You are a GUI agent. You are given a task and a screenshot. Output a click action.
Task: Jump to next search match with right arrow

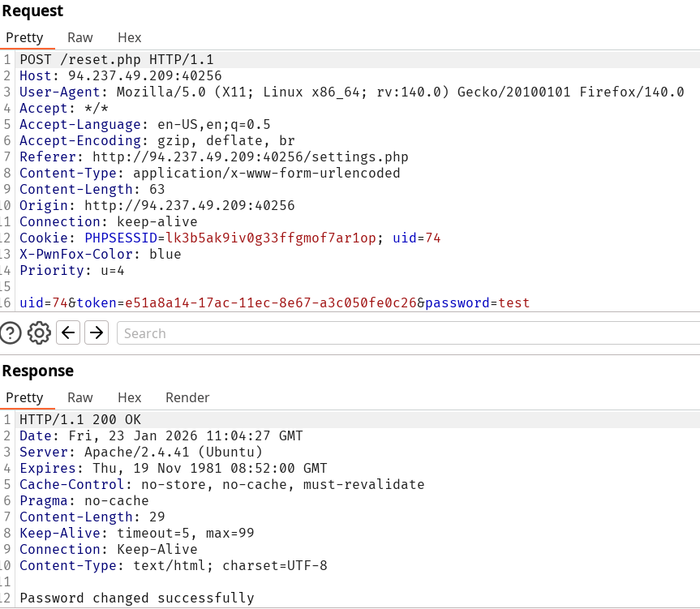click(97, 332)
